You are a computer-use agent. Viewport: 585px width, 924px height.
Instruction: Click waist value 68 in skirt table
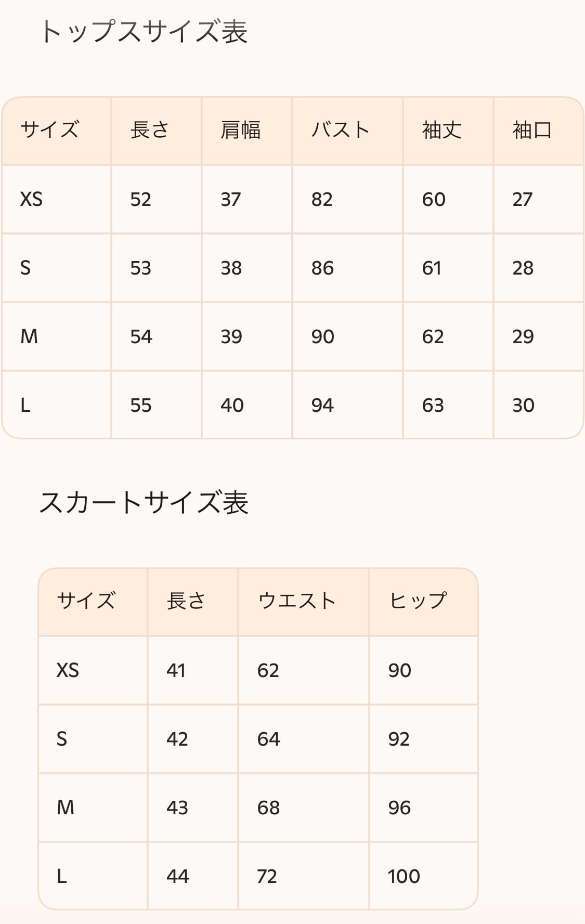[268, 808]
